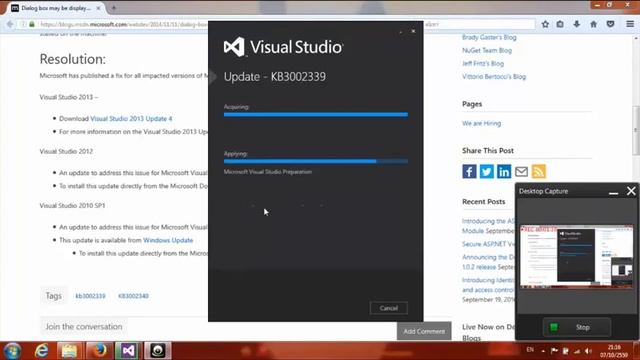Click the Pocket shield icon in toolbar
640x360 pixels.
coord(610,24)
